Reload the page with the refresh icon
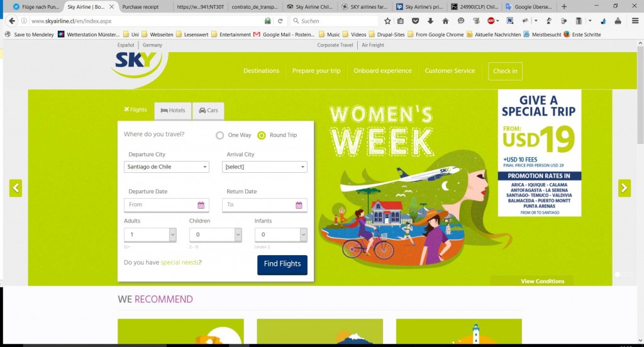The height and width of the screenshot is (347, 644). [x=280, y=21]
